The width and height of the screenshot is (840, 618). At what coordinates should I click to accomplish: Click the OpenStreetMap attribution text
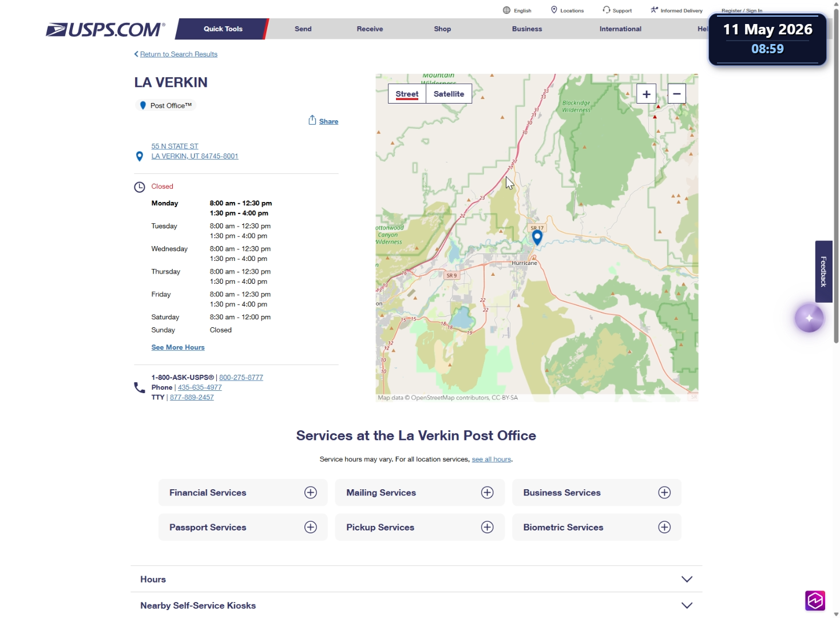click(x=448, y=398)
